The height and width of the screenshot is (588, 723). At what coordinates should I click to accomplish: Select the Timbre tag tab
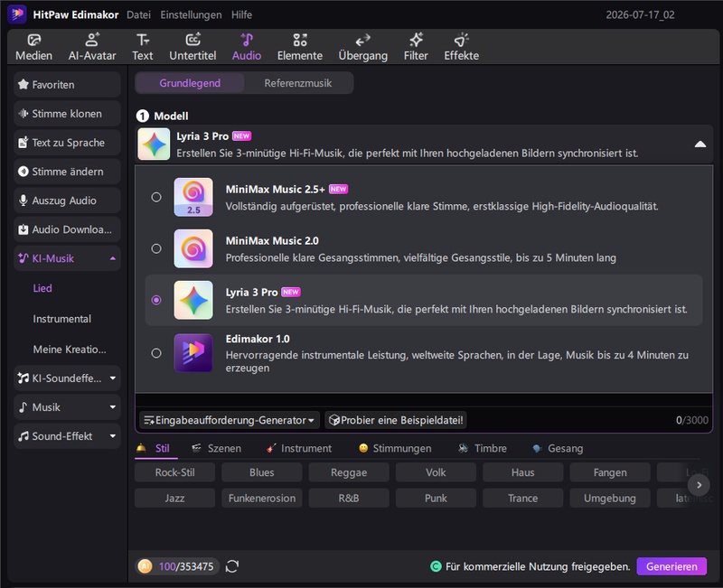[483, 449]
